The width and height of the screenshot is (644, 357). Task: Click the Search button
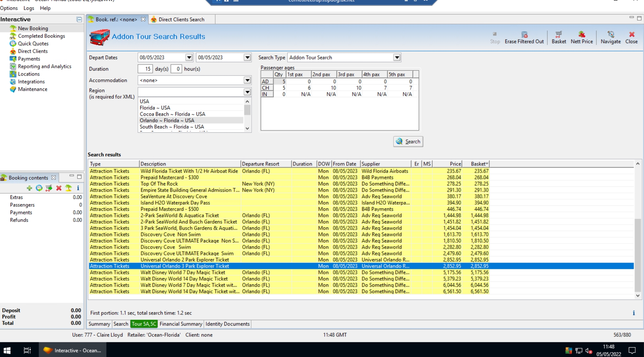408,142
